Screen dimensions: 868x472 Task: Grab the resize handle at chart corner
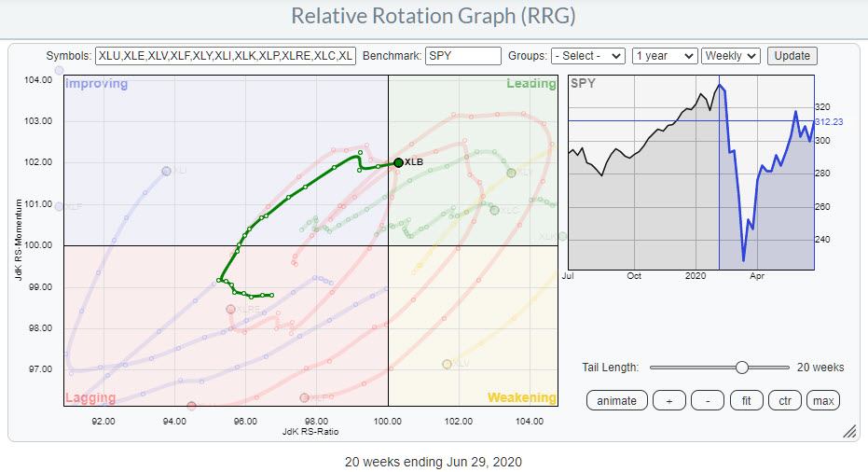click(x=849, y=431)
